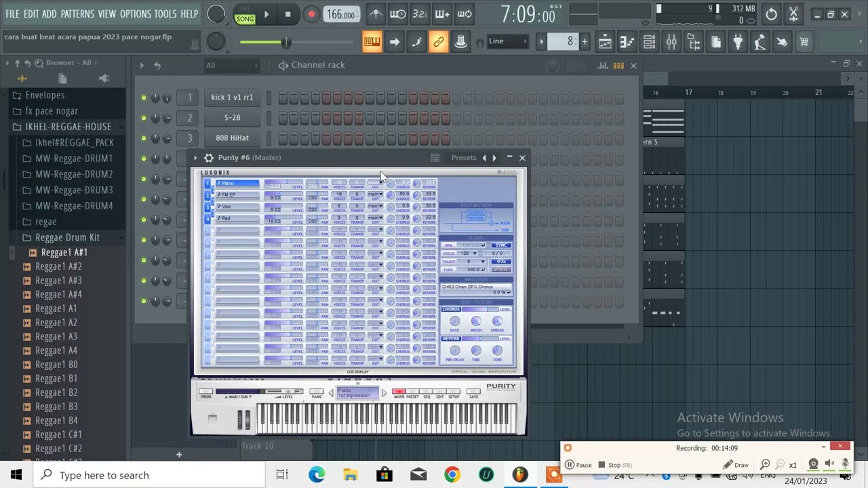Toggle step editing icon
Viewport: 868px width, 488px height.
tap(416, 42)
